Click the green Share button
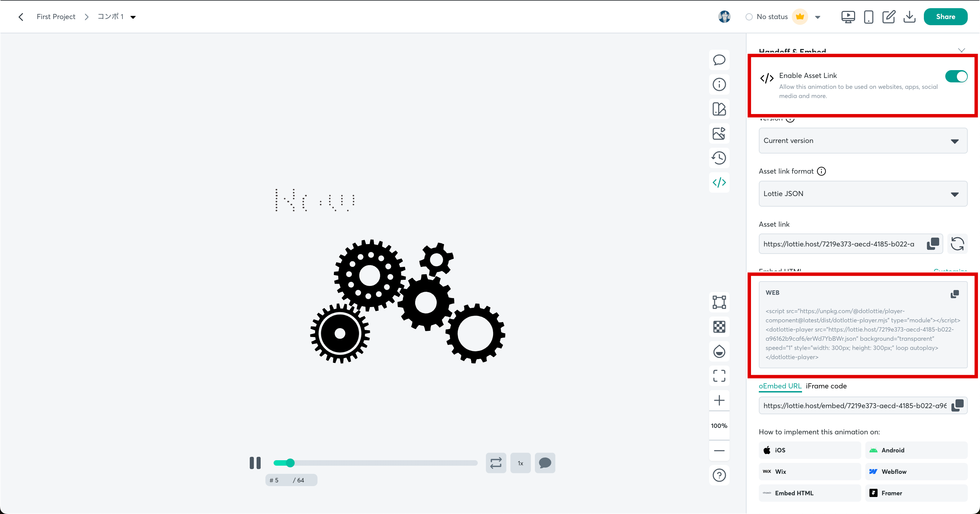980x514 pixels. [x=945, y=17]
